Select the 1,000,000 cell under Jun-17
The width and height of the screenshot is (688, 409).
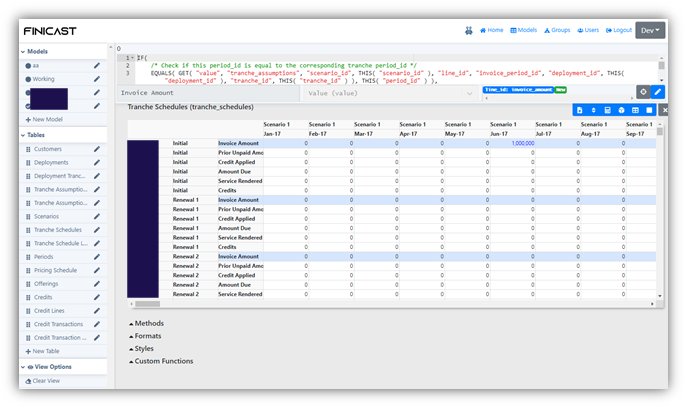point(513,144)
